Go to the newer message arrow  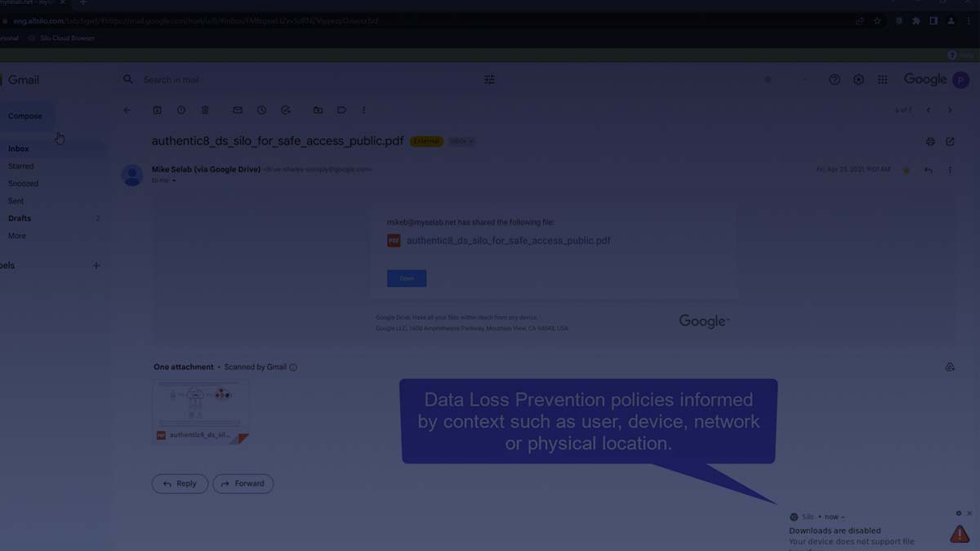tap(929, 110)
